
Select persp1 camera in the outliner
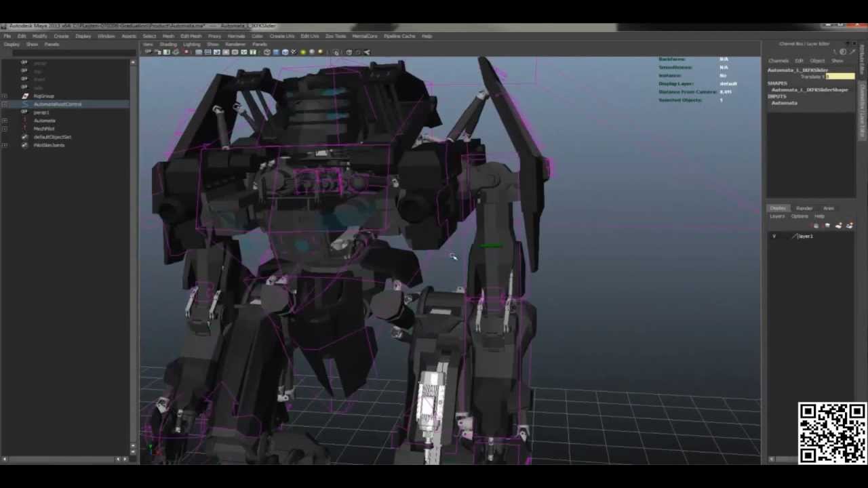[x=41, y=112]
